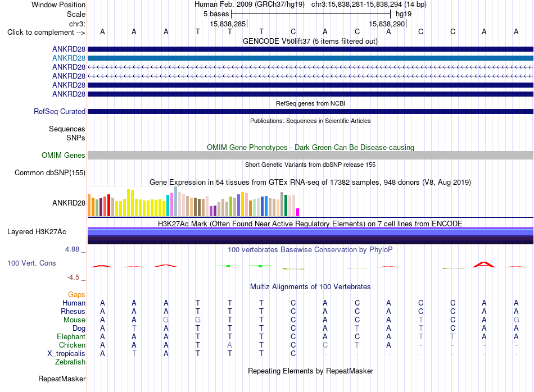Click the Multiz Alignments of 100 Vertebrates title
This screenshot has height=392, width=534.
coord(310,286)
